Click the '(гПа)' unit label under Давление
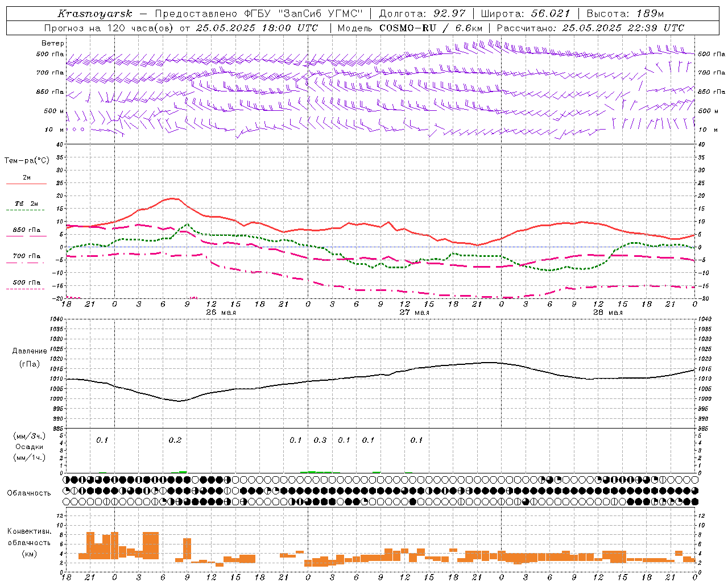 click(30, 364)
